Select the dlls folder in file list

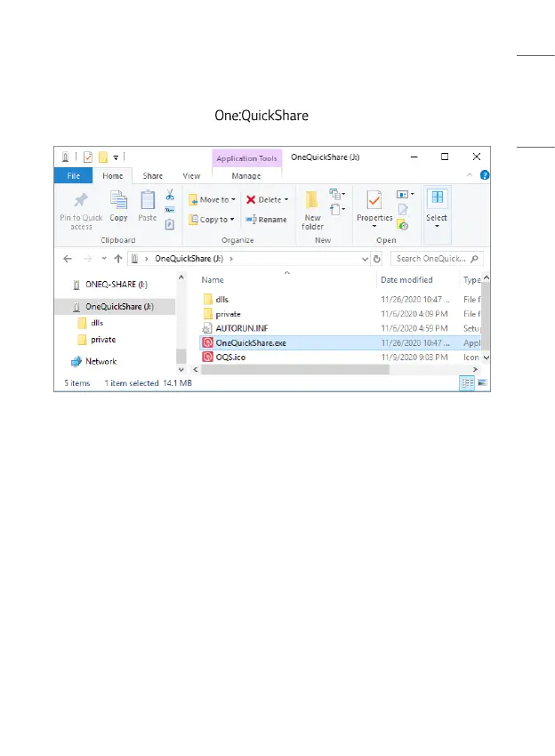tap(340, 300)
